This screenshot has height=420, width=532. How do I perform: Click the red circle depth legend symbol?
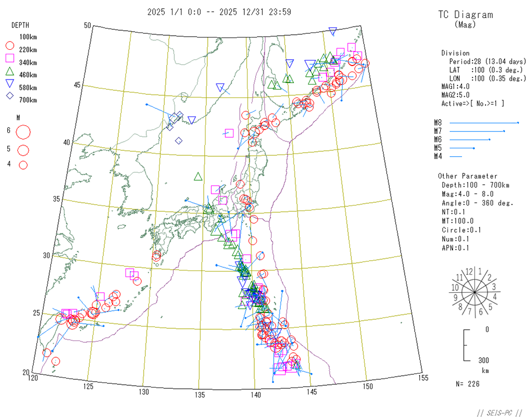pyautogui.click(x=10, y=46)
